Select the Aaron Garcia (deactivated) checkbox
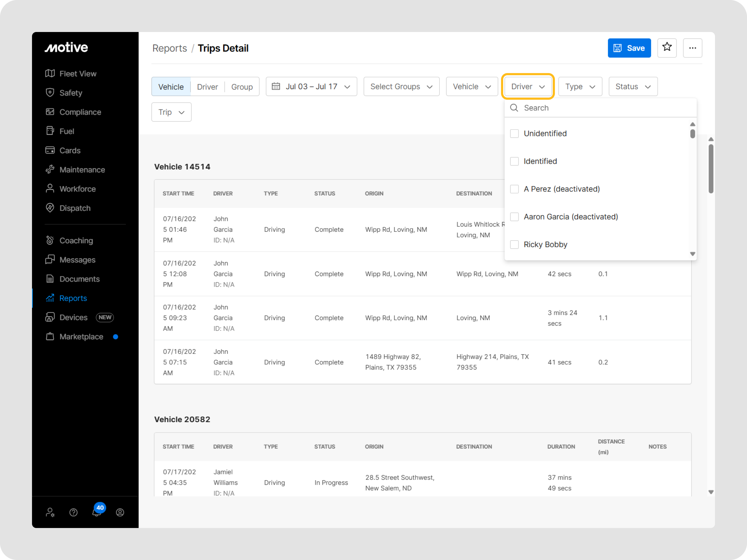 pos(514,217)
